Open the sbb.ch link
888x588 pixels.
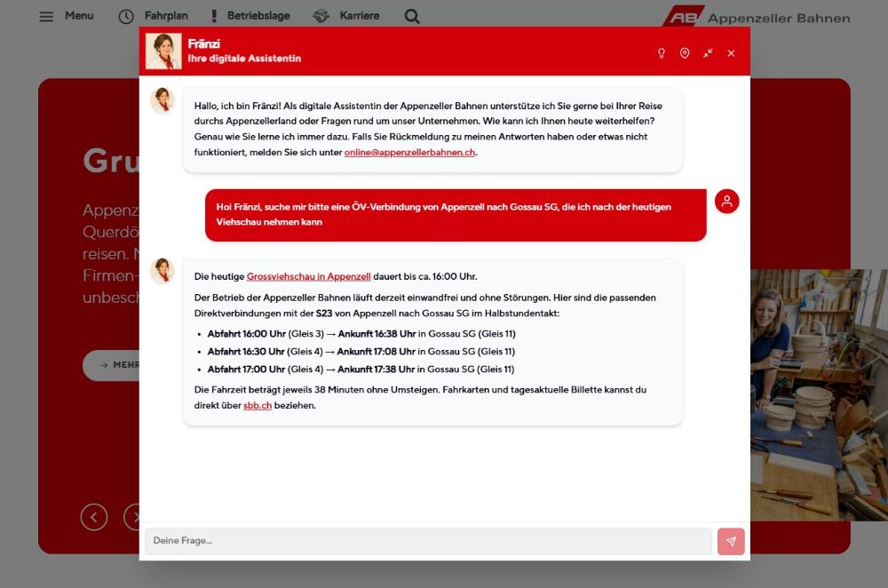(258, 406)
